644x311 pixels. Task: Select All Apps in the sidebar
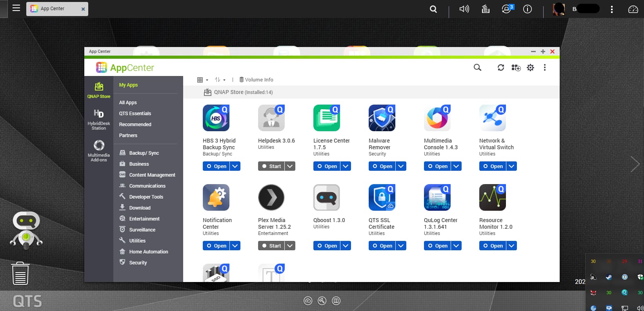tap(128, 103)
